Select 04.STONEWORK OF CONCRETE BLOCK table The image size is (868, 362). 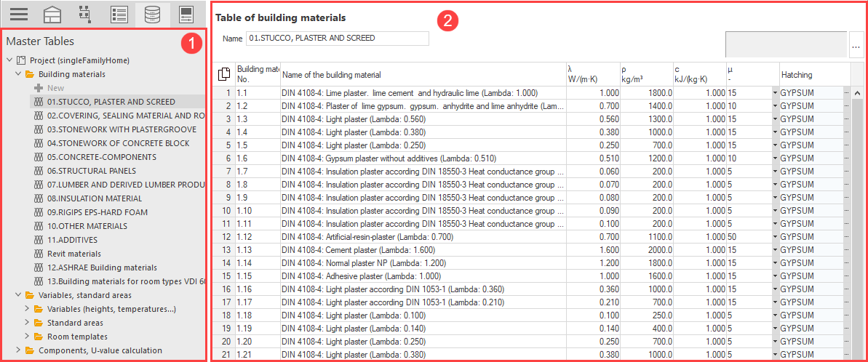click(119, 143)
